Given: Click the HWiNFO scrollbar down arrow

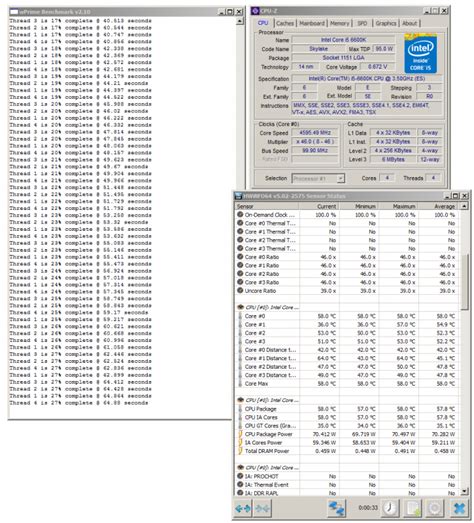Looking at the screenshot, I should (x=464, y=491).
